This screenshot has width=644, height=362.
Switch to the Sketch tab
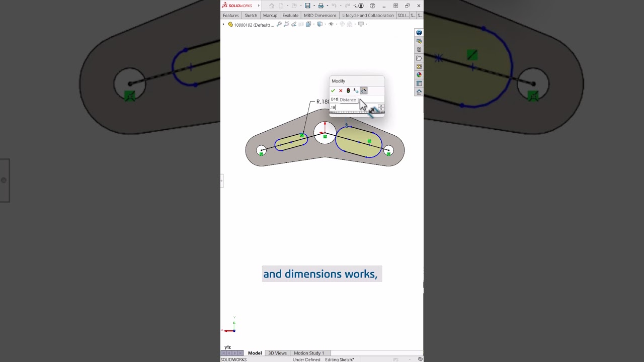click(251, 16)
